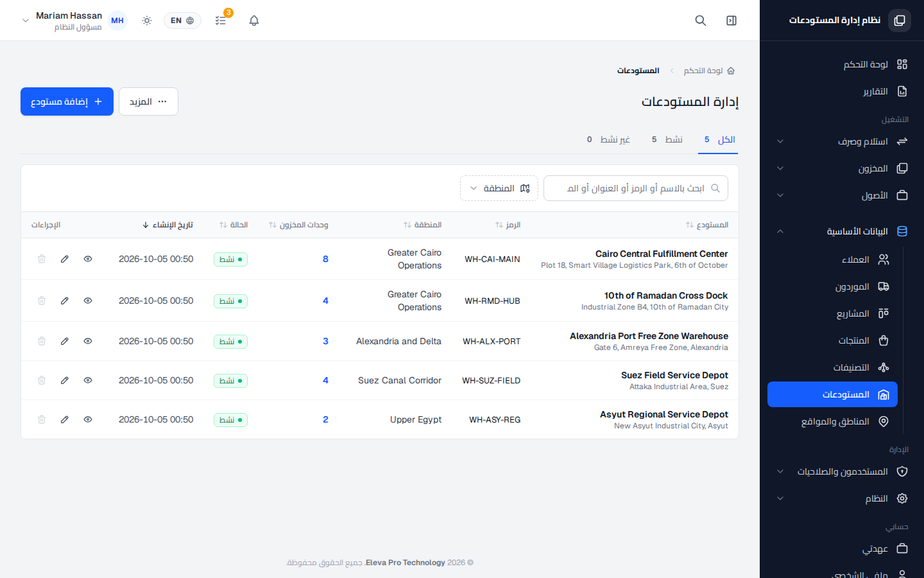Collapse the sidebar panel icon
Screen dimensions: 924x578
point(732,21)
